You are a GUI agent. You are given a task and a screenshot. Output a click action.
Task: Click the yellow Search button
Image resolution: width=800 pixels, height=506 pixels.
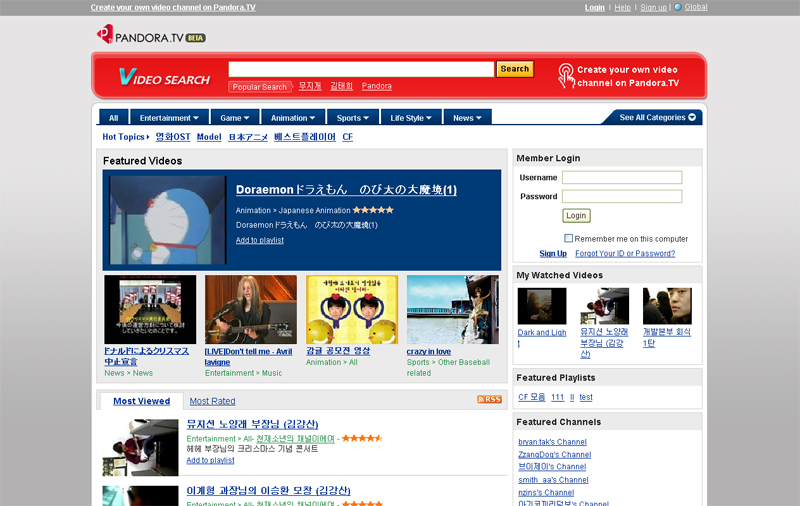[515, 69]
